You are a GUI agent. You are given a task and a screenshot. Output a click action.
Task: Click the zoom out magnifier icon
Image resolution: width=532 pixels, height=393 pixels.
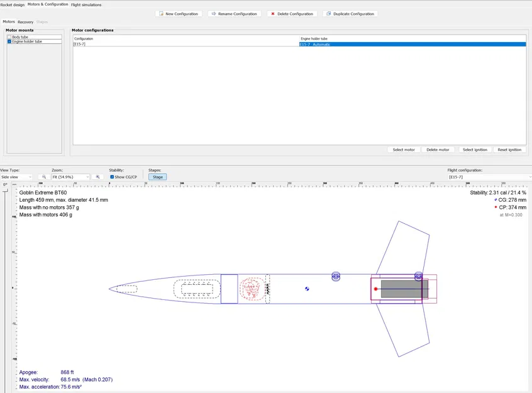(x=44, y=177)
